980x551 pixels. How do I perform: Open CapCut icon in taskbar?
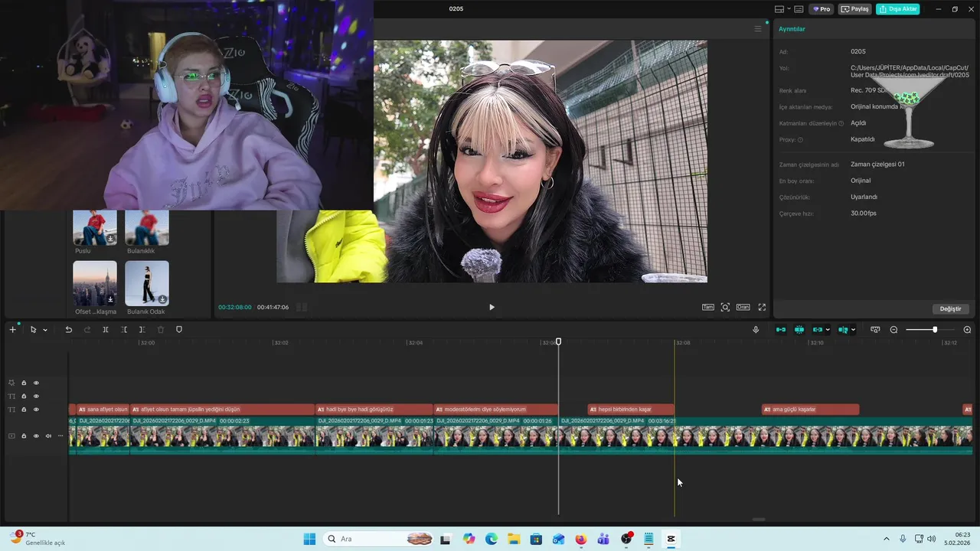tap(671, 539)
